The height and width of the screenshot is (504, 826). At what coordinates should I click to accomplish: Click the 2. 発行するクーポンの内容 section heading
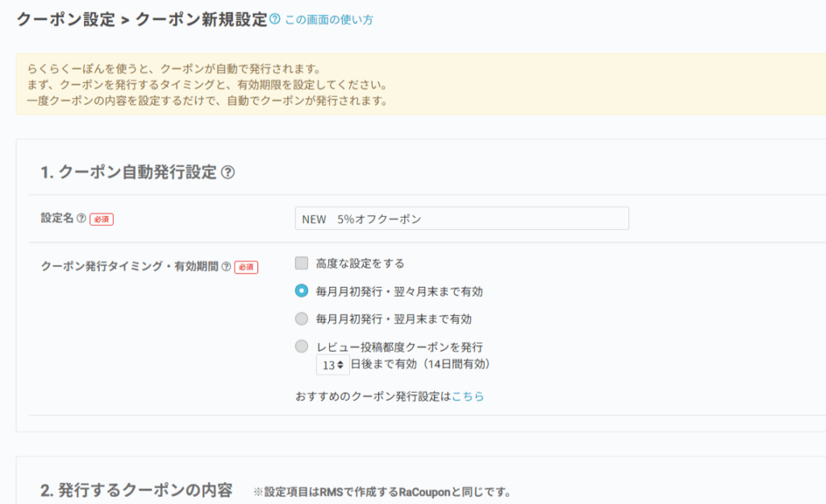click(x=136, y=490)
